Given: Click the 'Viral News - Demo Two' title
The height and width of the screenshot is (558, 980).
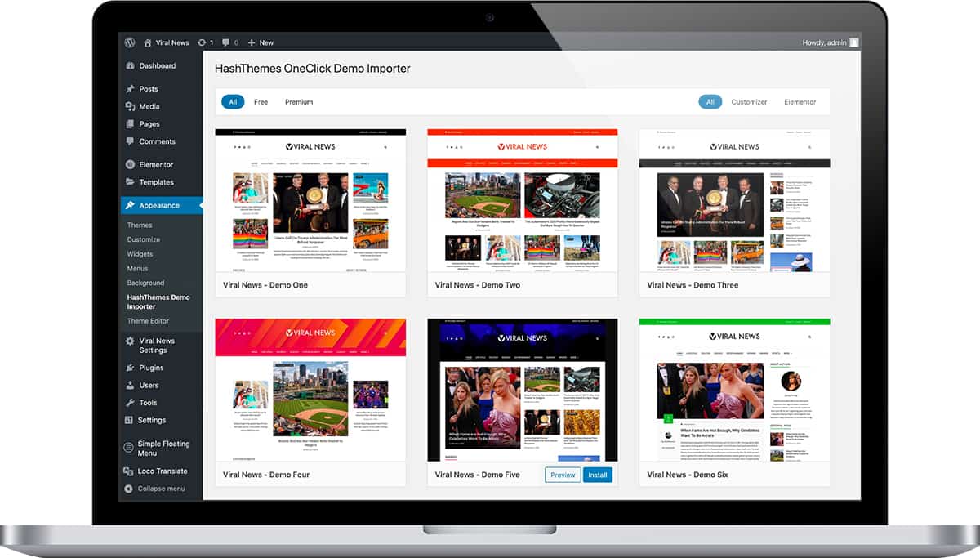Looking at the screenshot, I should (478, 285).
